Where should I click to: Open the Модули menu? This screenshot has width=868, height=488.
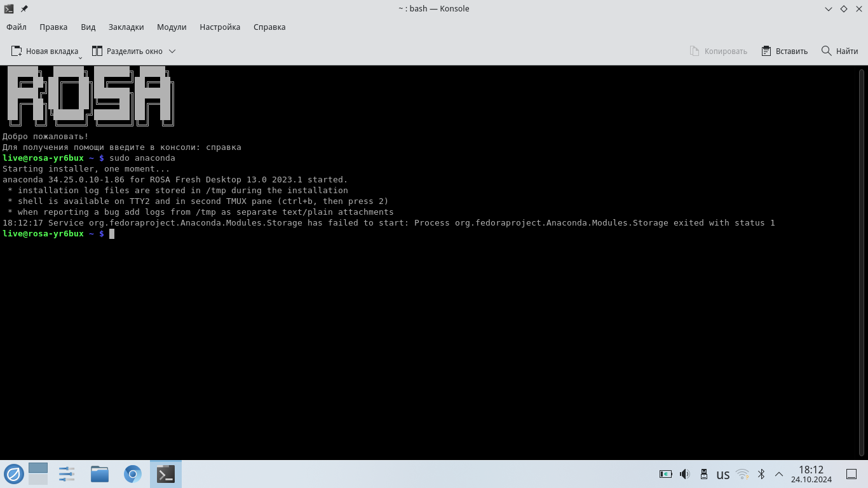(172, 27)
